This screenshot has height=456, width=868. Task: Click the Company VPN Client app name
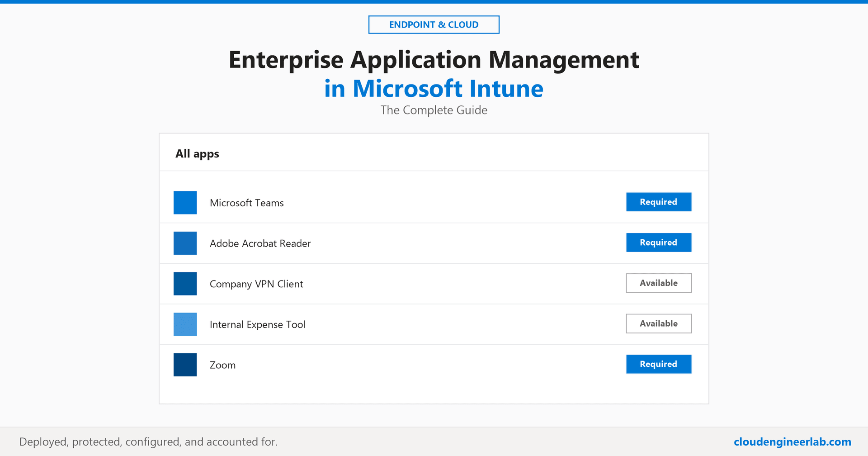(x=256, y=284)
